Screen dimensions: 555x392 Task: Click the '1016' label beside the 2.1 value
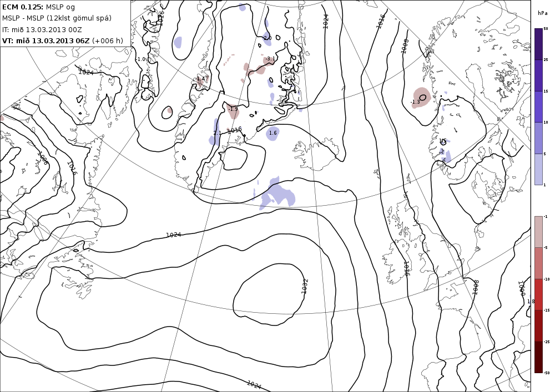tap(234, 130)
